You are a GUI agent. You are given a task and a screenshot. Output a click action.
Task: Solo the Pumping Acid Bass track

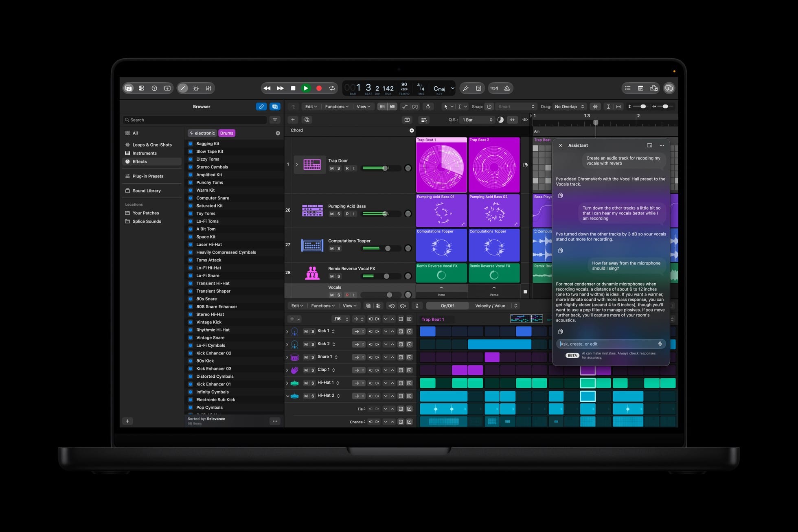point(338,214)
